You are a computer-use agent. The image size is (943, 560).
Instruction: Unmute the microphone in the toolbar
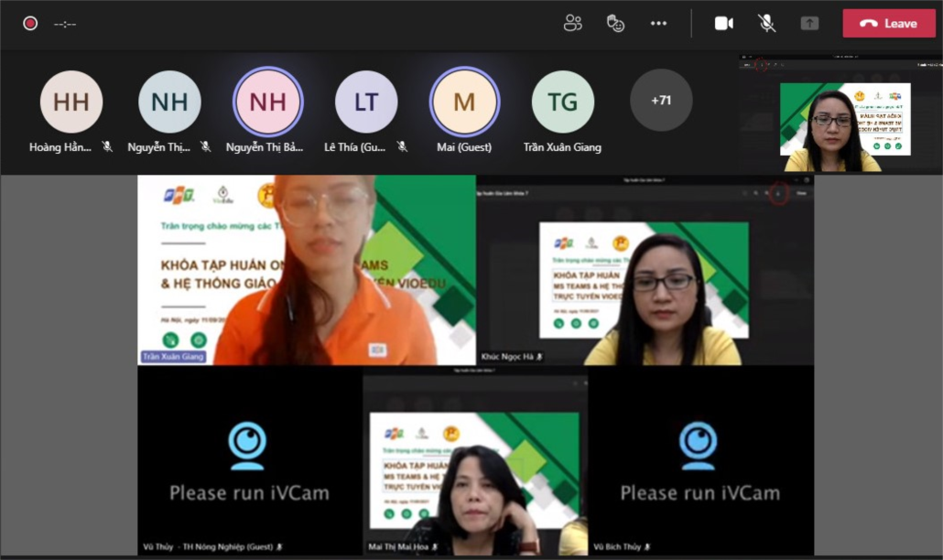(767, 24)
